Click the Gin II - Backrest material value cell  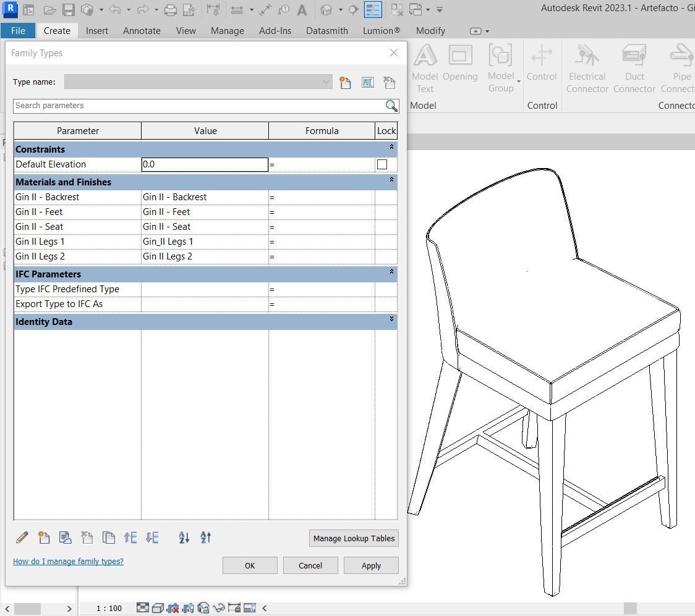tap(205, 197)
